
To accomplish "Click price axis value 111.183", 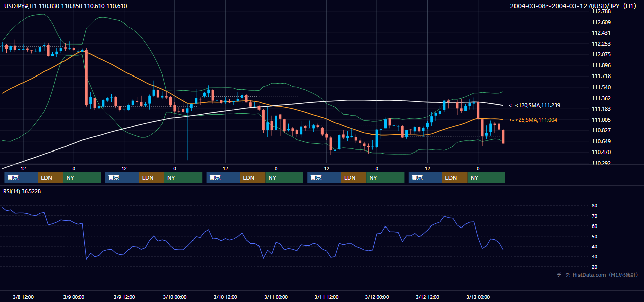I will point(601,109).
